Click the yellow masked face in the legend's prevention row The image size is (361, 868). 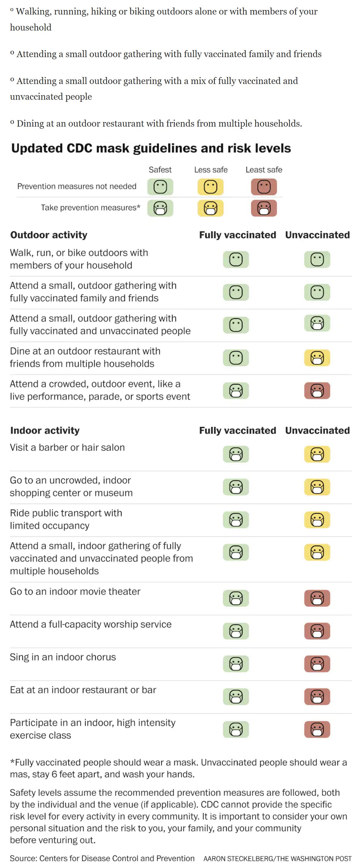coord(210,208)
